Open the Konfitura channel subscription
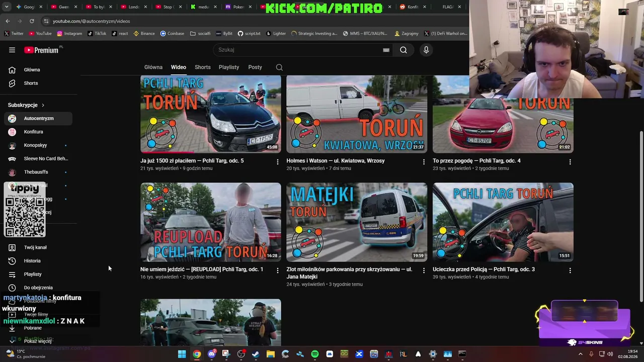The image size is (644, 362). pyautogui.click(x=38, y=132)
